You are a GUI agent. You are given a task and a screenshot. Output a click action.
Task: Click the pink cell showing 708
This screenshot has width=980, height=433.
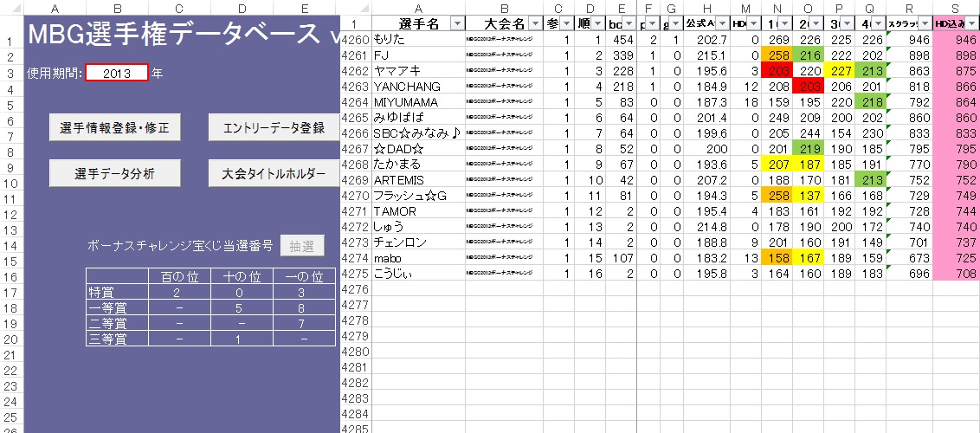click(x=957, y=275)
